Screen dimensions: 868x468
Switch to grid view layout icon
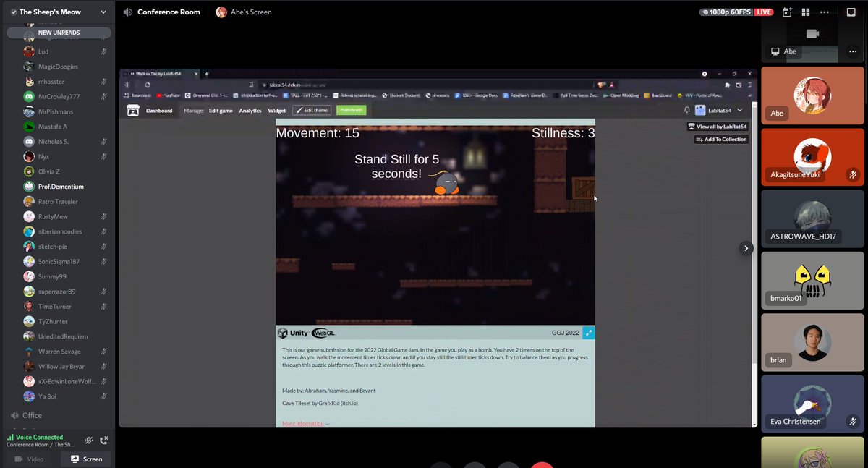coord(805,12)
